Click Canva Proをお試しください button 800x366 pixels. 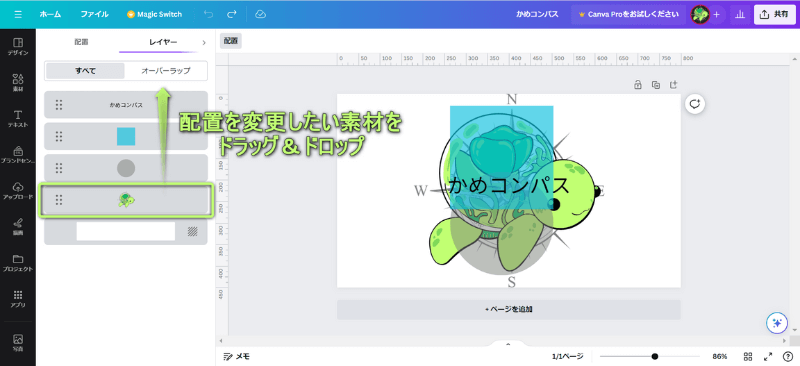[x=628, y=14]
